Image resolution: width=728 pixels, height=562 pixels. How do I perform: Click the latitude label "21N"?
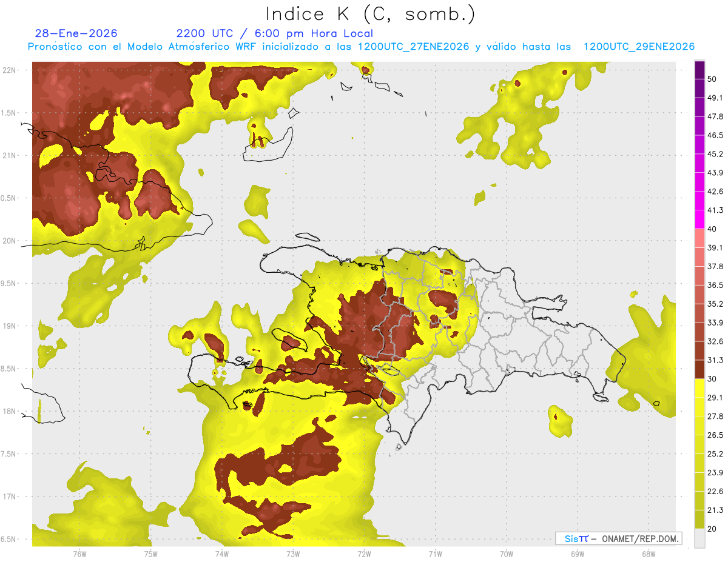pos(10,156)
